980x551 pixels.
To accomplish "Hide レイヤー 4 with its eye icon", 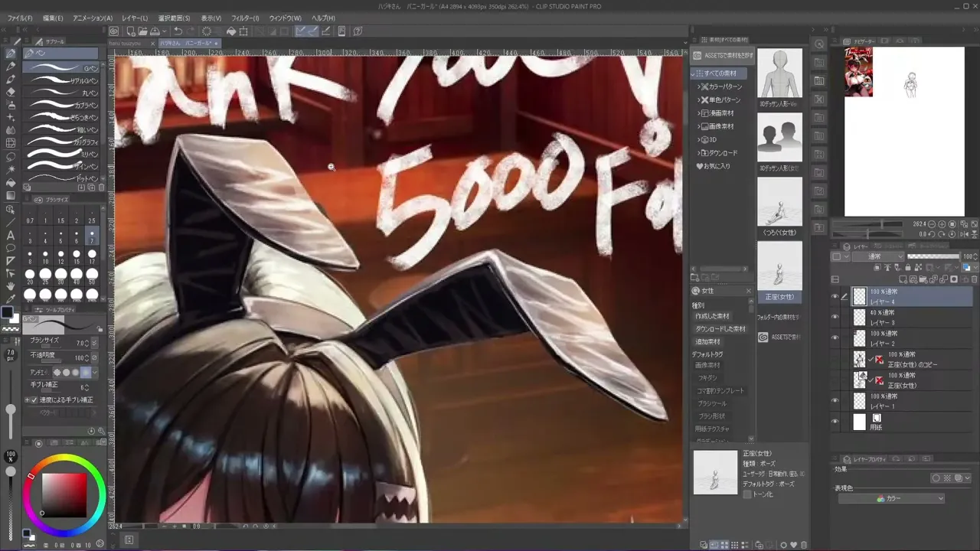I will (x=835, y=296).
